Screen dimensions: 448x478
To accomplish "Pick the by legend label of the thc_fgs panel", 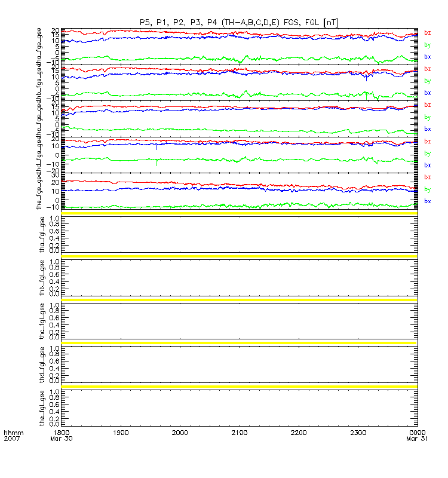I will tap(427, 117).
